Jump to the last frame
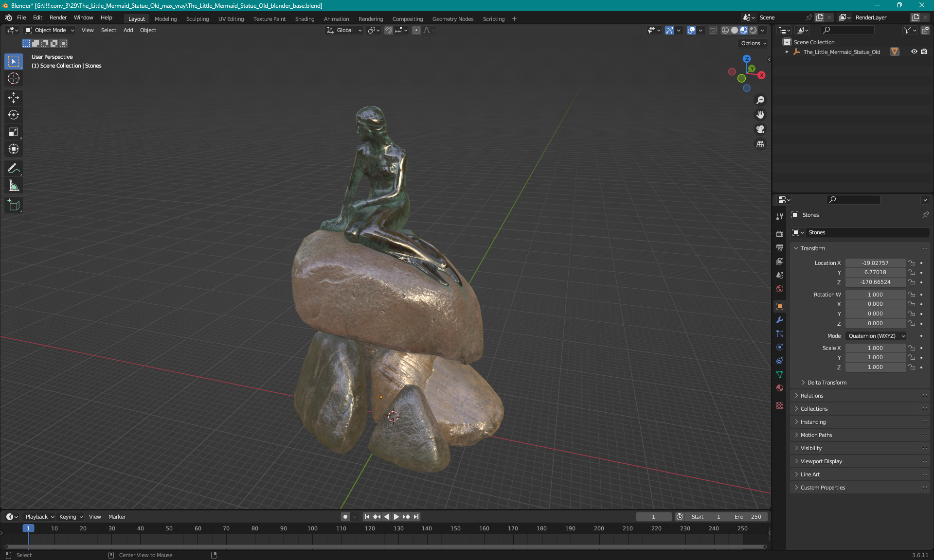Screen dimensions: 934x560 point(416,517)
